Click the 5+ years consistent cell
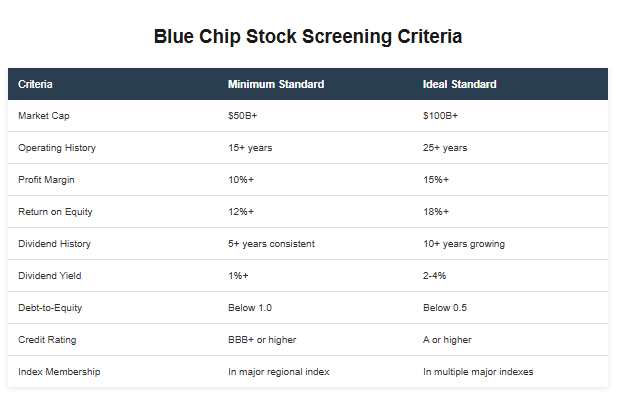 click(x=271, y=244)
